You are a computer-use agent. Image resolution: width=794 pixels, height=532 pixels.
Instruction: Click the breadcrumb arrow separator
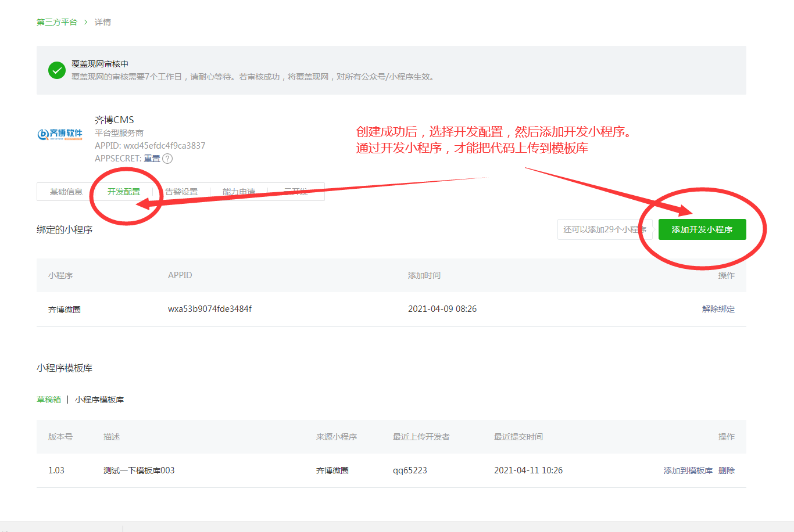[x=86, y=22]
